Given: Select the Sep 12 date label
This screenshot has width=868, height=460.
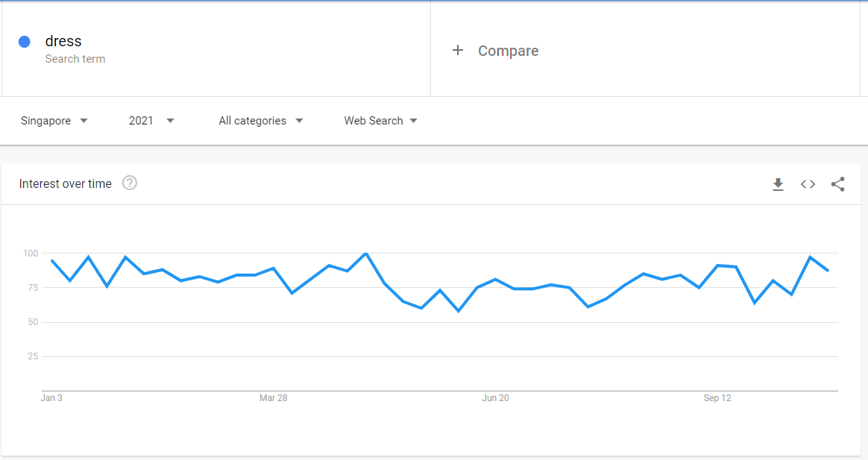Looking at the screenshot, I should [x=717, y=398].
